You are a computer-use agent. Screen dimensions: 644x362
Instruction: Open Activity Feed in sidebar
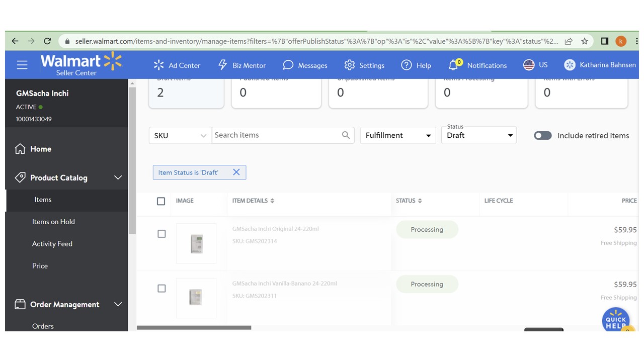(x=52, y=244)
